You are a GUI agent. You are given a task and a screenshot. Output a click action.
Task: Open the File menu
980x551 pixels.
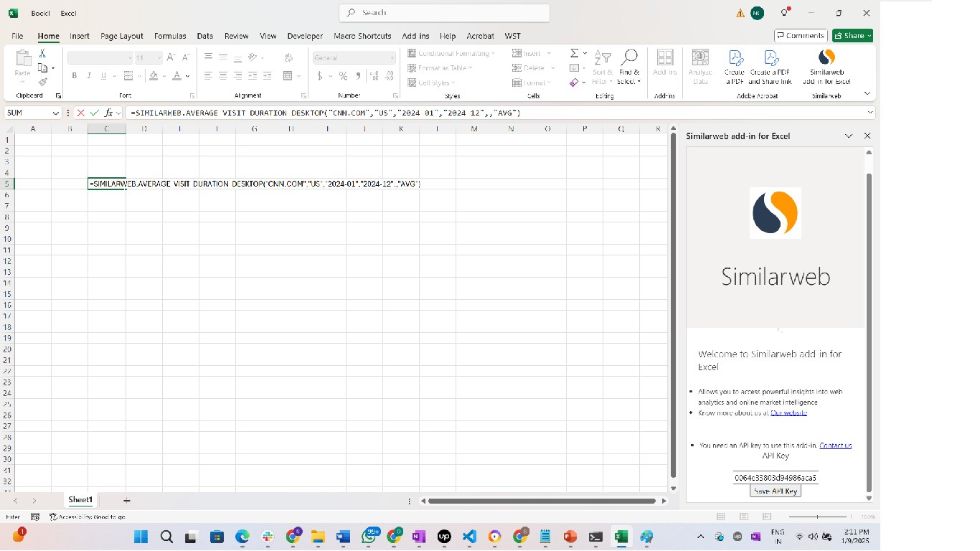17,36
